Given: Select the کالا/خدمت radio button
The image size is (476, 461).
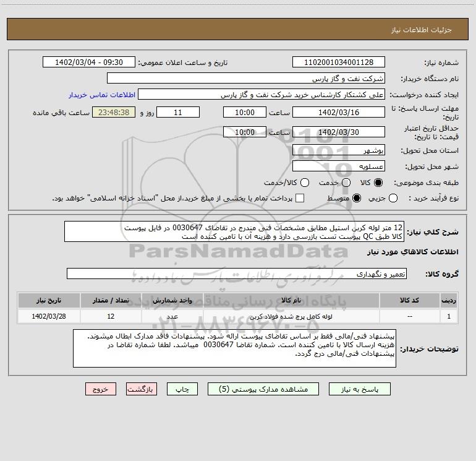Looking at the screenshot, I should [x=305, y=183].
